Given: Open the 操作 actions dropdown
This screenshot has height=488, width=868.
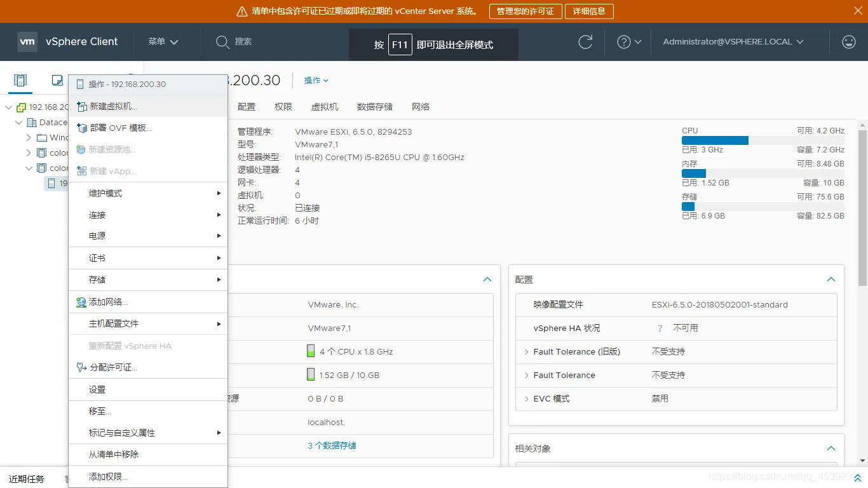Looking at the screenshot, I should (316, 81).
